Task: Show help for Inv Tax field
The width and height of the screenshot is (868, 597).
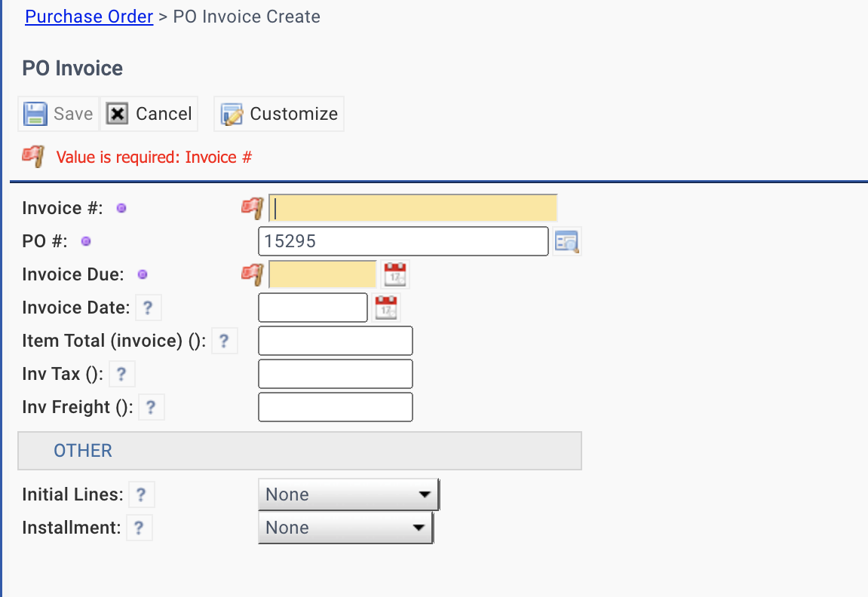Action: point(121,374)
